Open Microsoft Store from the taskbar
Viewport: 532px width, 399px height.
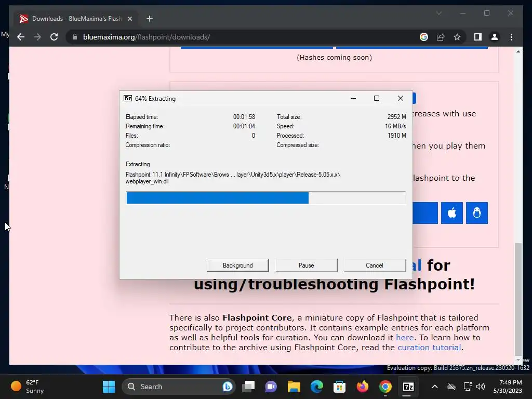point(339,387)
